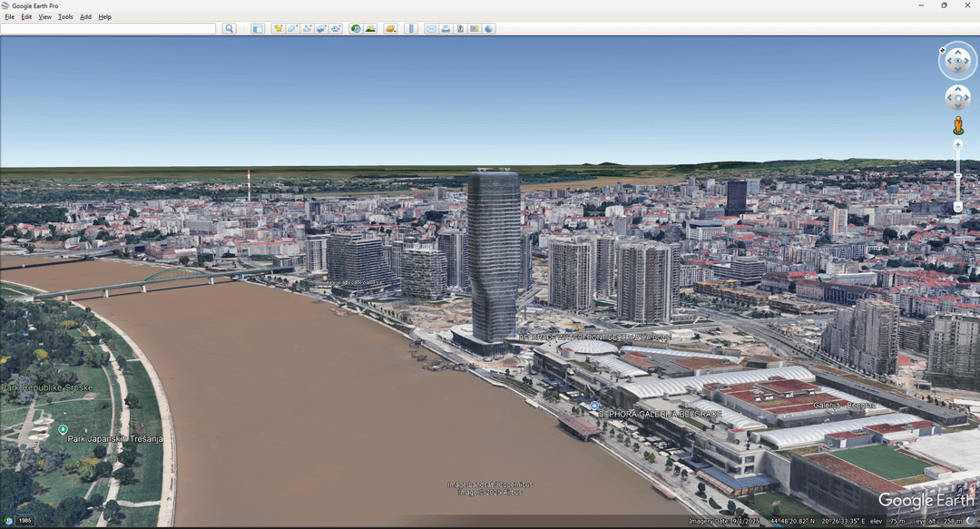Image resolution: width=980 pixels, height=529 pixels.
Task: Click the orange Pegman street view figure
Action: (x=957, y=125)
